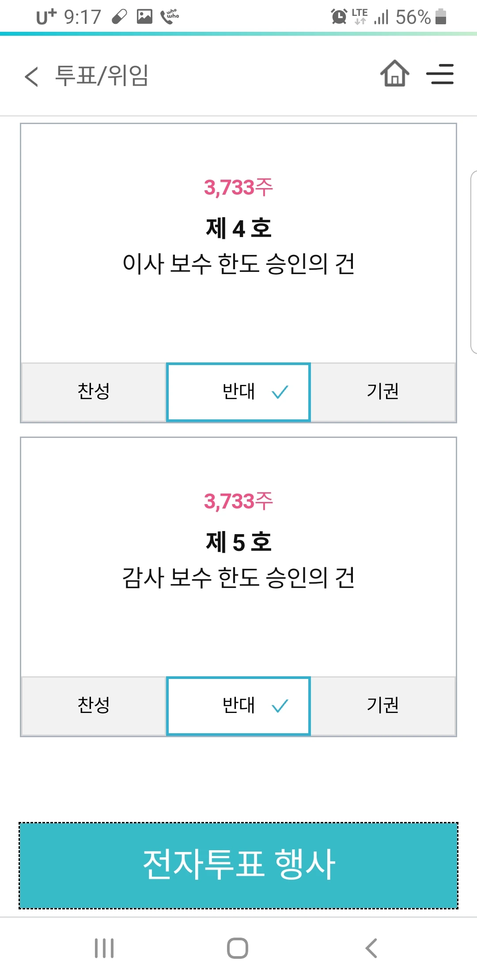Tap the home icon in header
The image size is (477, 980).
point(395,73)
